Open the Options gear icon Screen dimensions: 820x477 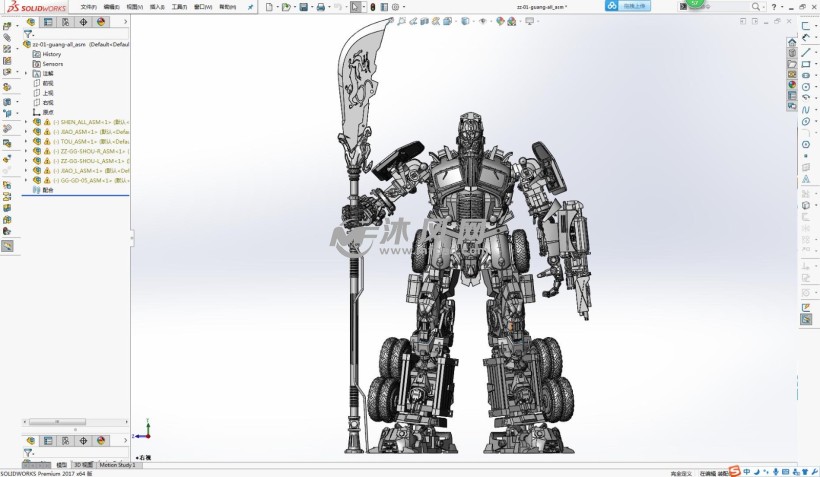396,7
